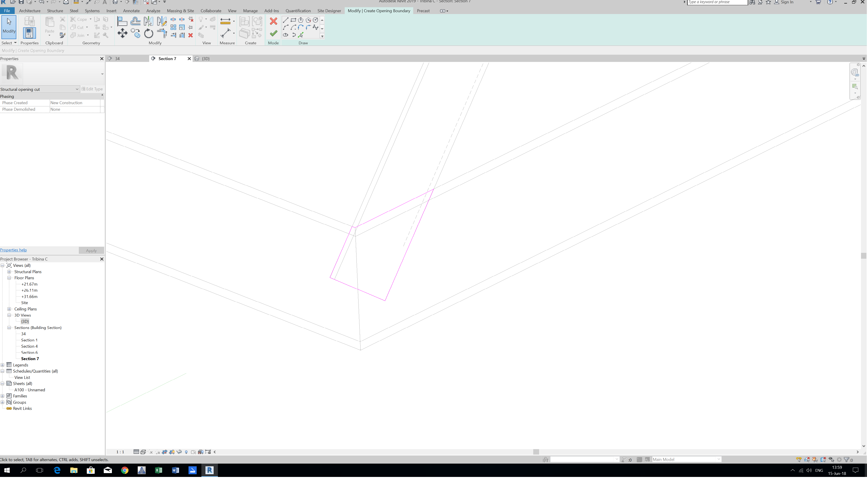The width and height of the screenshot is (868, 488).
Task: Click the horizontal scrollbar thumb
Action: (x=536, y=452)
